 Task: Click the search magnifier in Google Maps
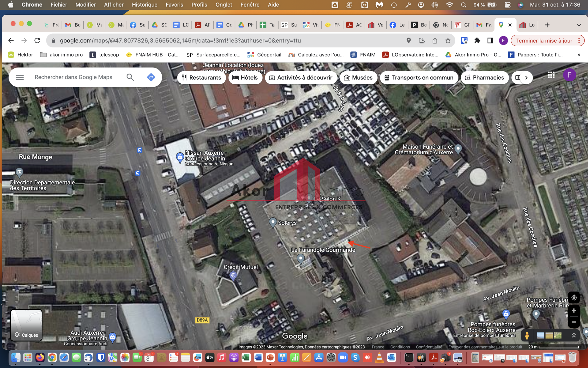130,77
